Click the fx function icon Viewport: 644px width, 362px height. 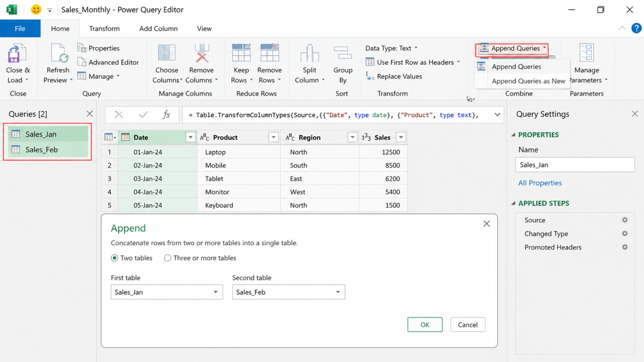[166, 115]
